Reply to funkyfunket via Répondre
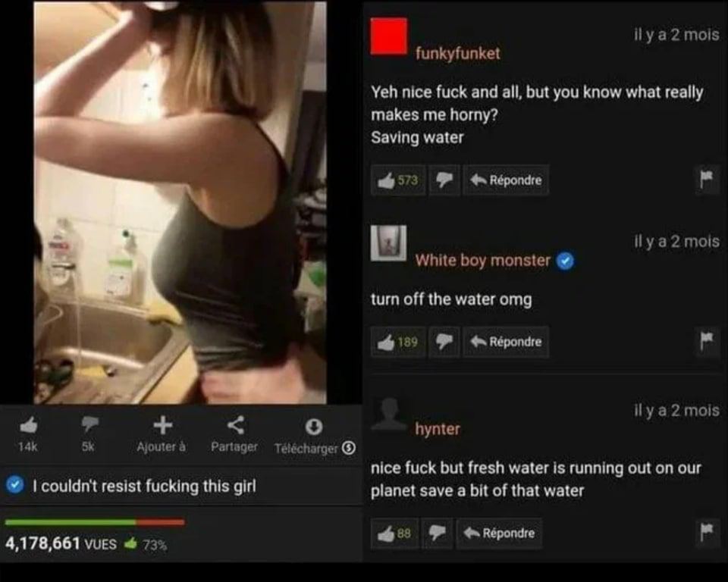728x582 pixels. [506, 180]
